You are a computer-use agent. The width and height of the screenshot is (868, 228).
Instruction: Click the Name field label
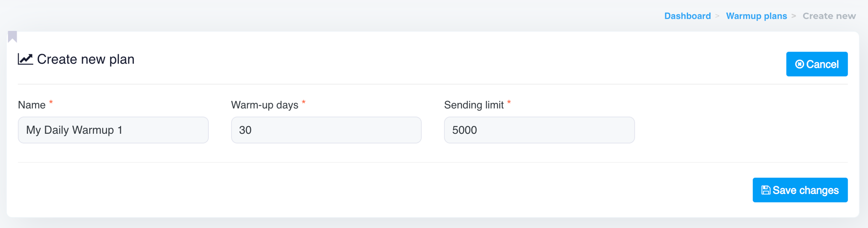(32, 105)
